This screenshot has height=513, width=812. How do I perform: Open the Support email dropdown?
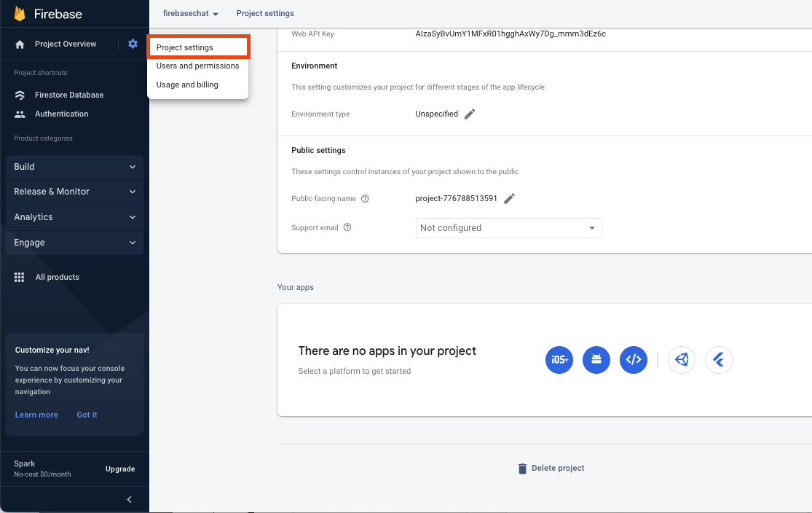[508, 227]
